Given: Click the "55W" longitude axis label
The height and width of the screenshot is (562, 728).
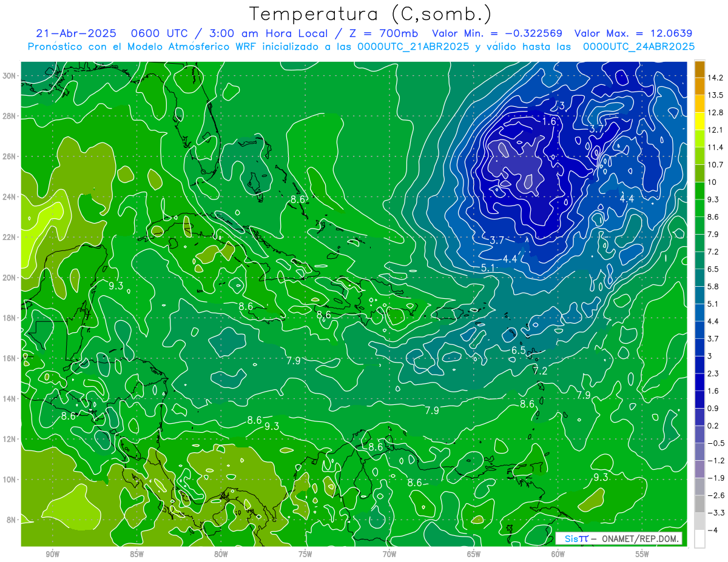Looking at the screenshot, I should coord(642,554).
